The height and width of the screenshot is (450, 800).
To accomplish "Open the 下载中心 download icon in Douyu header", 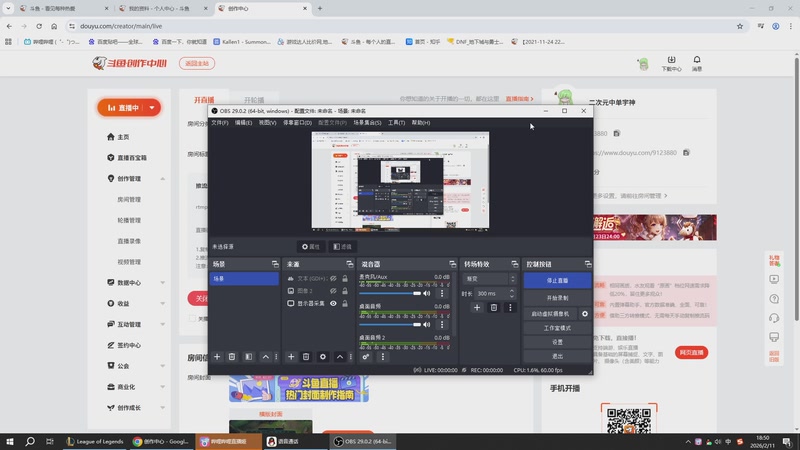I will click(x=671, y=63).
